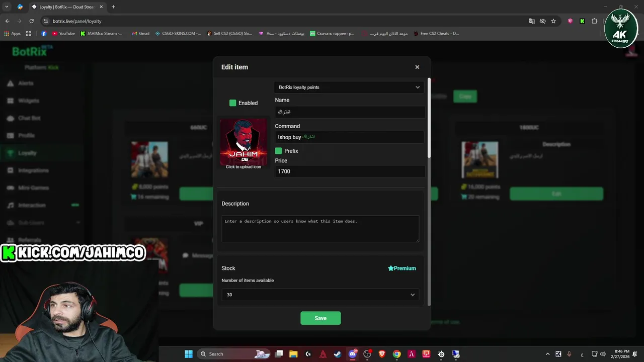Viewport: 644px width, 362px height.
Task: Open the translate page icon
Action: tap(532, 21)
